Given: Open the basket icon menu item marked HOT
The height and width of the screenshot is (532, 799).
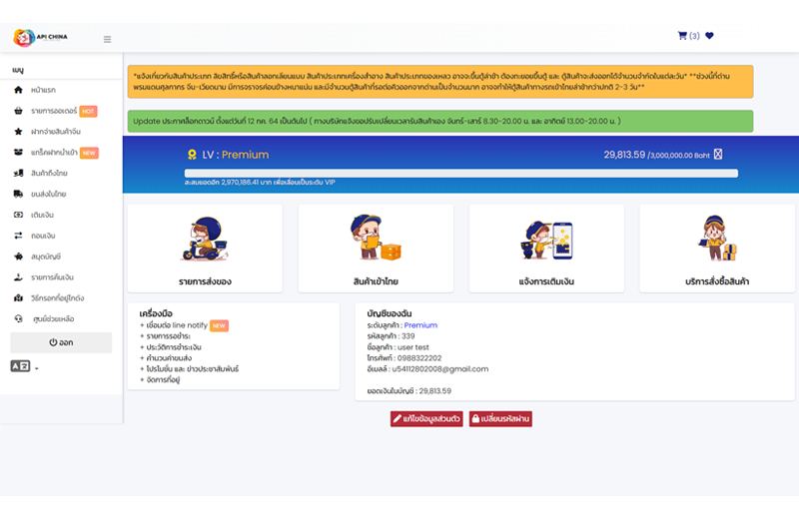Looking at the screenshot, I should click(55, 111).
